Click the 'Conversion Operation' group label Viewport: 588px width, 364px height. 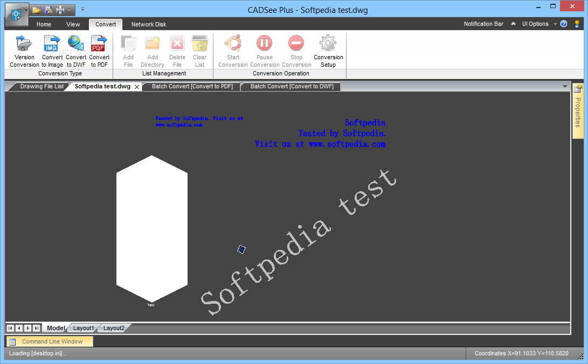(x=281, y=73)
